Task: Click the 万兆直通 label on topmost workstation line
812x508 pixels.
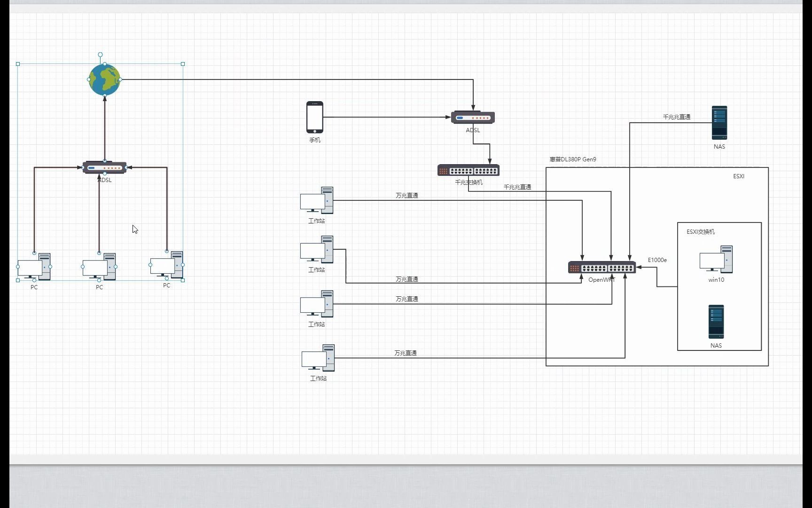Action: 407,196
